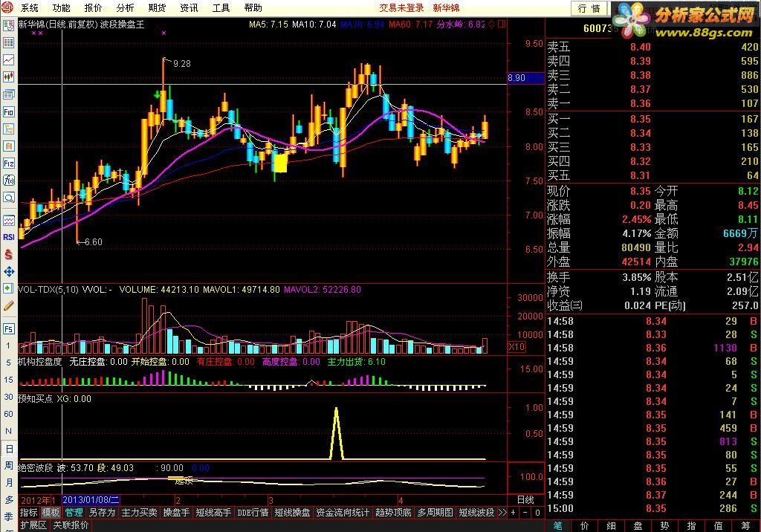The height and width of the screenshot is (532, 761).
Task: Select the weekly 周 period button
Action: [9, 465]
